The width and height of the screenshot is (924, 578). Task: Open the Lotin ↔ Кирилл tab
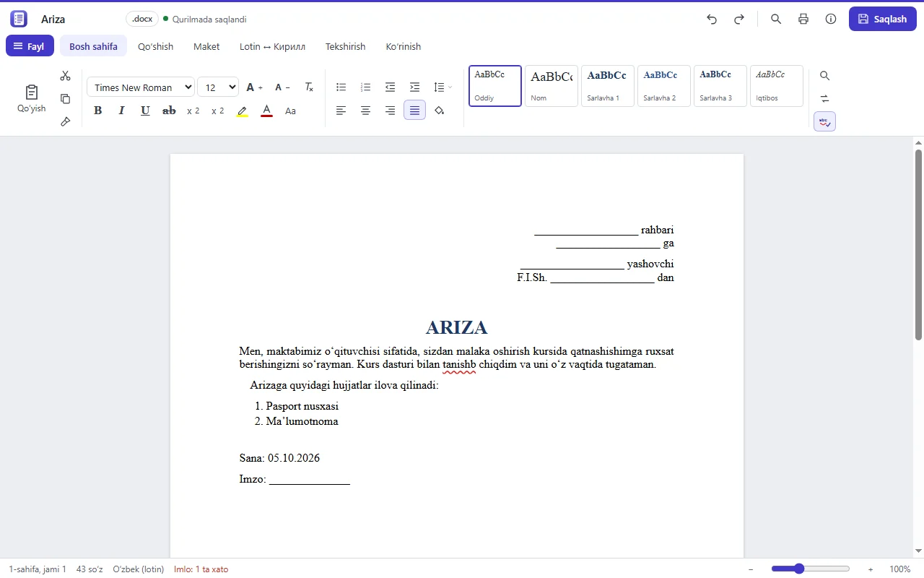[x=273, y=46]
